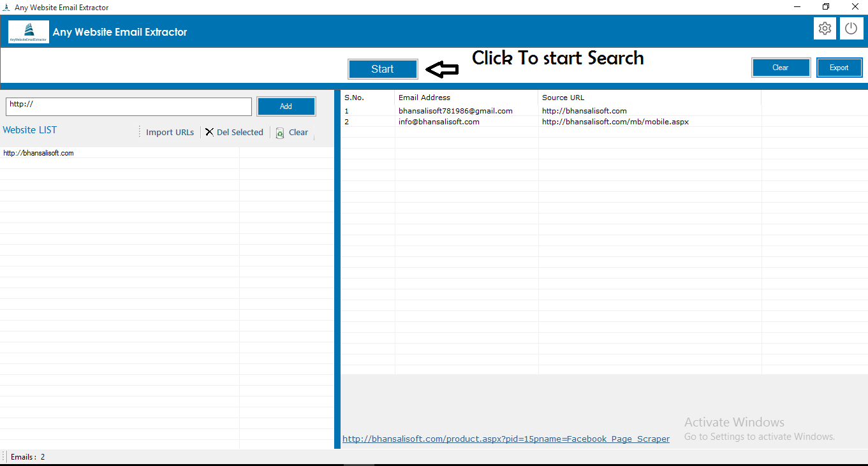Export the extracted emails
This screenshot has width=868, height=466.
click(x=839, y=68)
